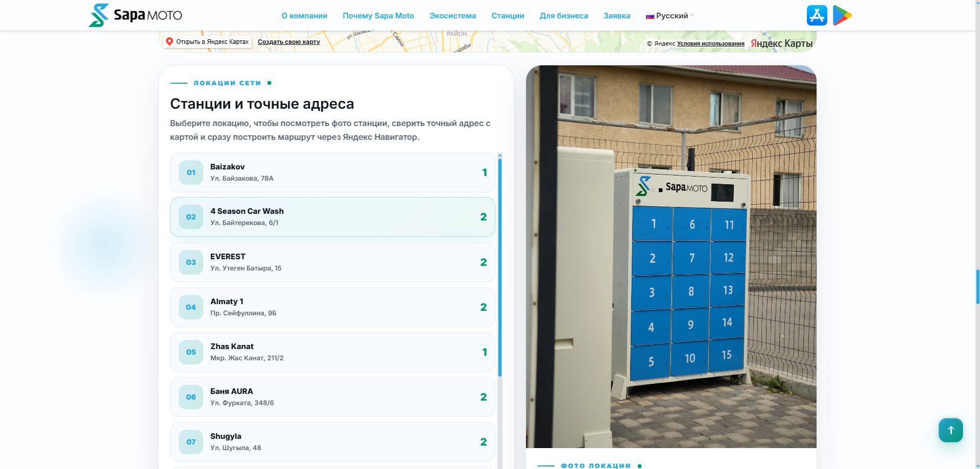The width and height of the screenshot is (980, 469).
Task: Click the 03 badge of EVEREST
Action: (191, 262)
